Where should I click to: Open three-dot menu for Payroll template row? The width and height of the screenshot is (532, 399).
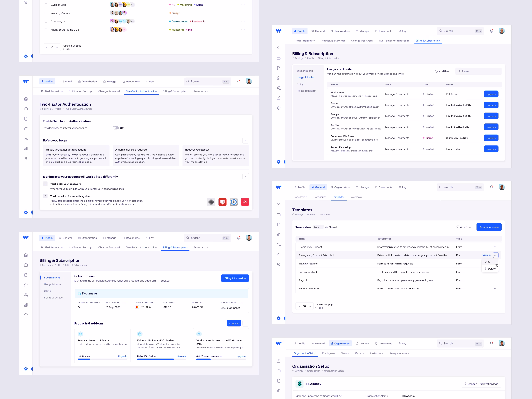pyautogui.click(x=496, y=280)
